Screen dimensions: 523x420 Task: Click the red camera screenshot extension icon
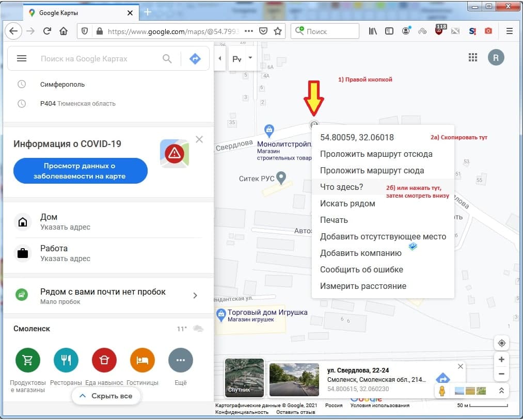click(x=488, y=31)
